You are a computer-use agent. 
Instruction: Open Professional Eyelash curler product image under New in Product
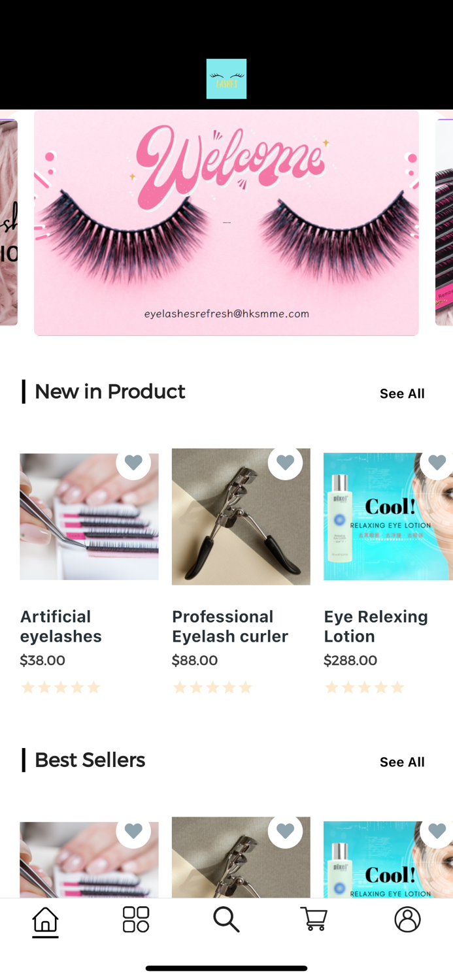click(x=241, y=517)
